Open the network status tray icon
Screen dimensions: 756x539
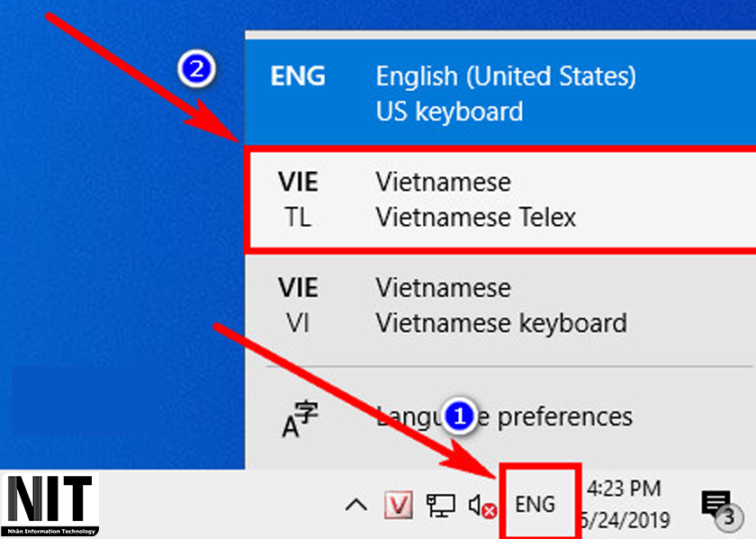click(440, 506)
